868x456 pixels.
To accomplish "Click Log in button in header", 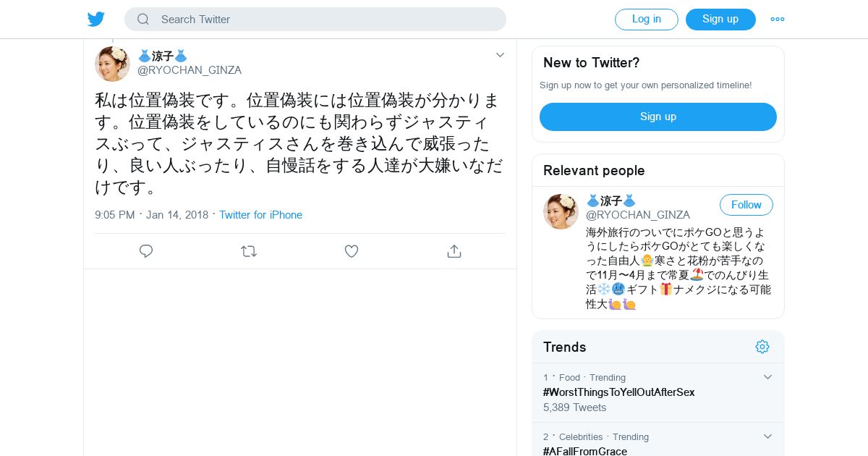I will (647, 20).
